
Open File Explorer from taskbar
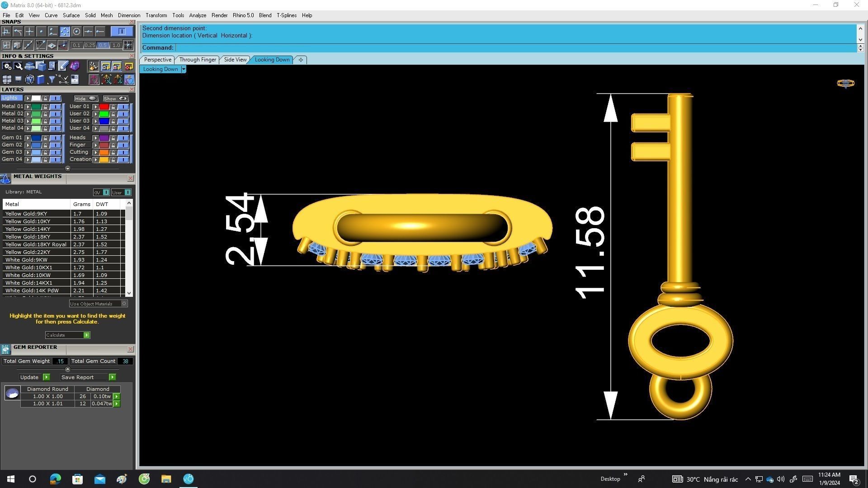(166, 479)
